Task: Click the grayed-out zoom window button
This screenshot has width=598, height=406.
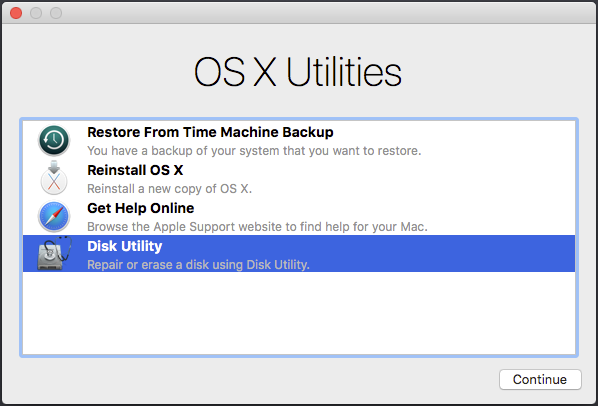Action: coord(56,13)
